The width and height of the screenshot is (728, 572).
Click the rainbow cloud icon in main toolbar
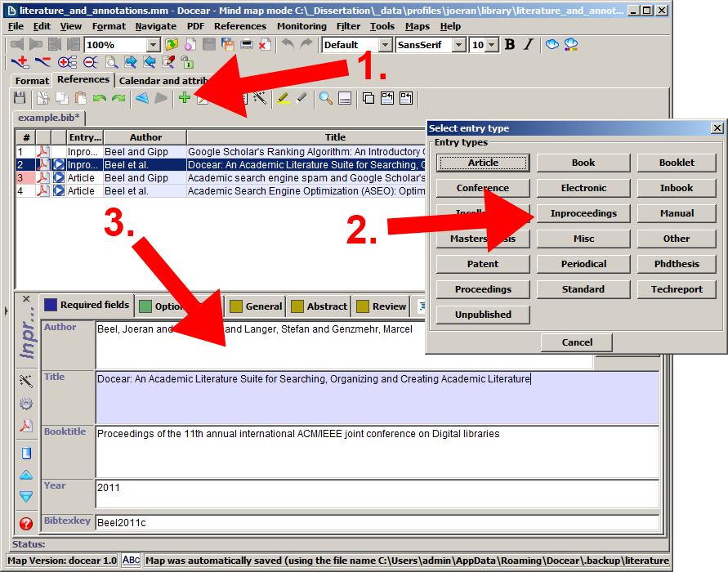[x=571, y=45]
